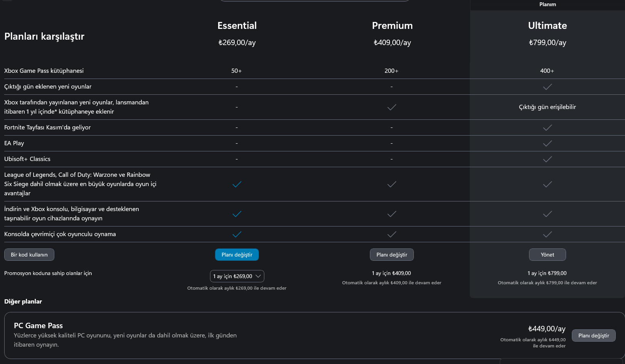This screenshot has width=625, height=364.
Task: Click 'Otomatik olarak aylık ₺799,00 ile devam eder'
Action: coord(548,283)
